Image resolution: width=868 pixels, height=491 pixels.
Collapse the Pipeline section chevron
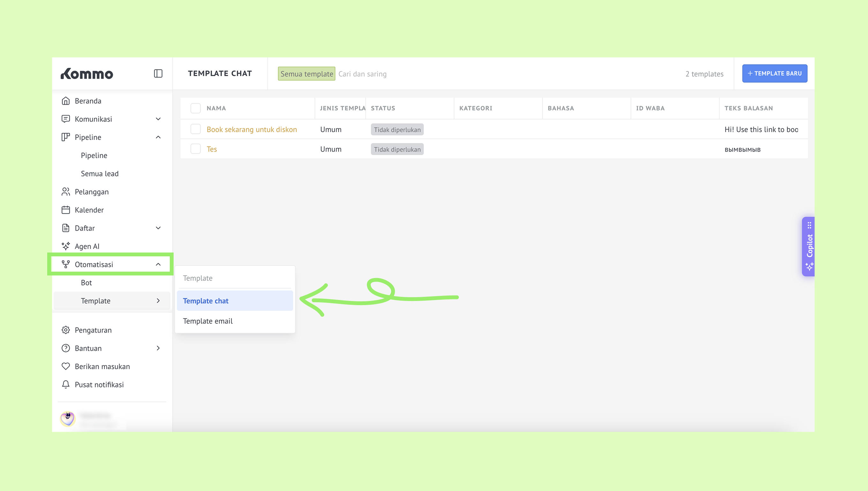[158, 137]
